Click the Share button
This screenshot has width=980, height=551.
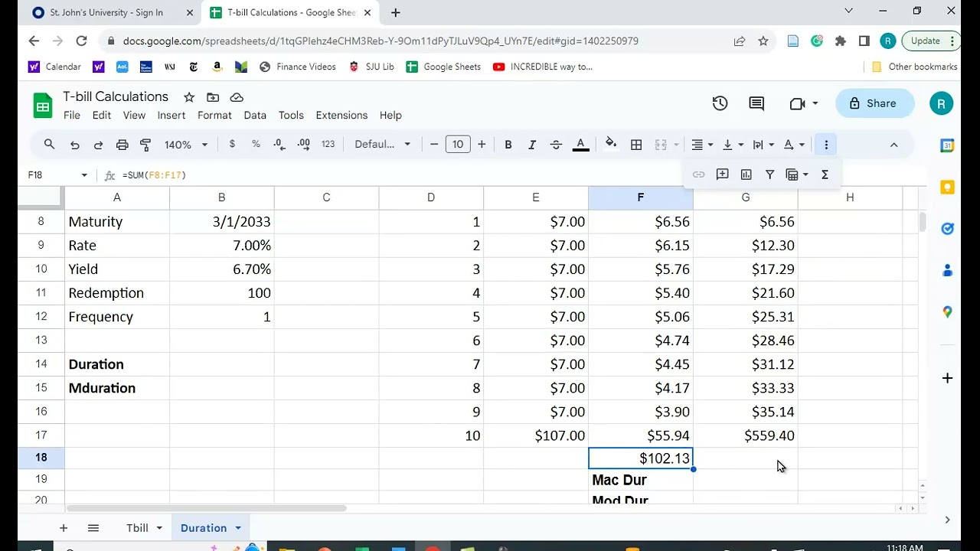[875, 103]
